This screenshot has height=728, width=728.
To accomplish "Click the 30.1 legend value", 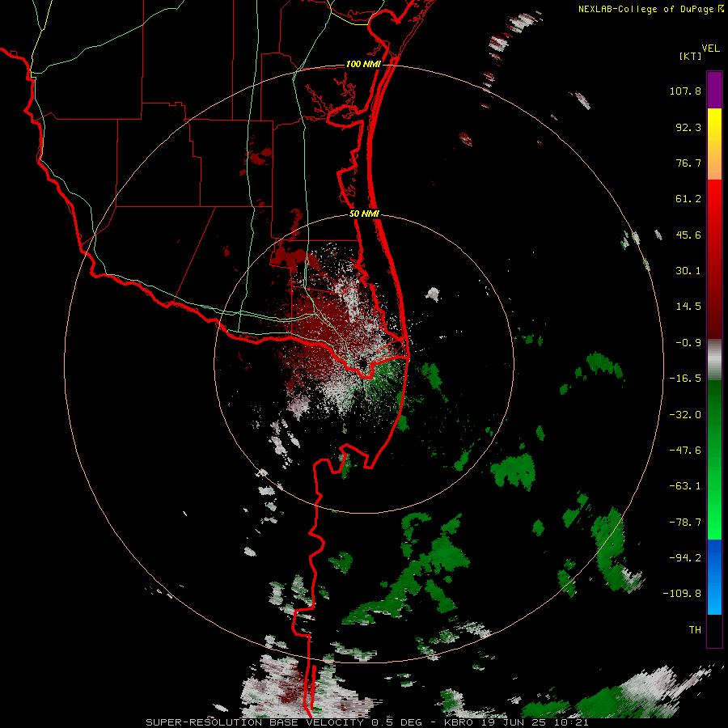I will coord(688,271).
